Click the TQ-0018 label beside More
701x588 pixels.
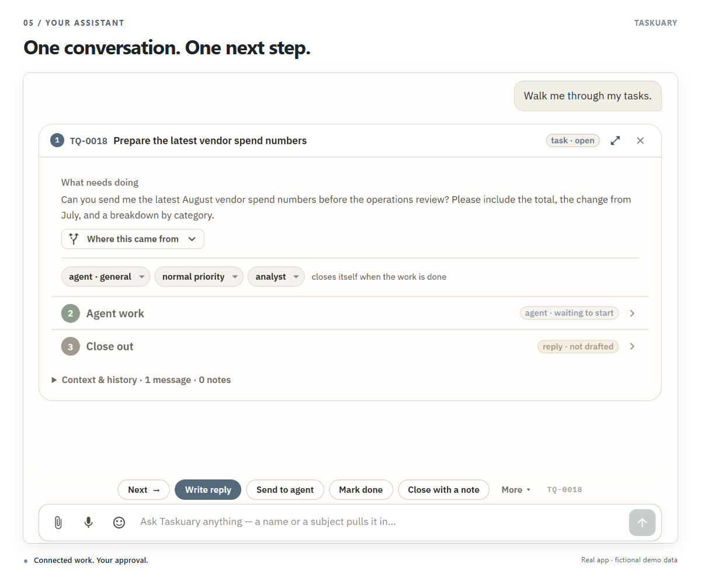click(564, 490)
